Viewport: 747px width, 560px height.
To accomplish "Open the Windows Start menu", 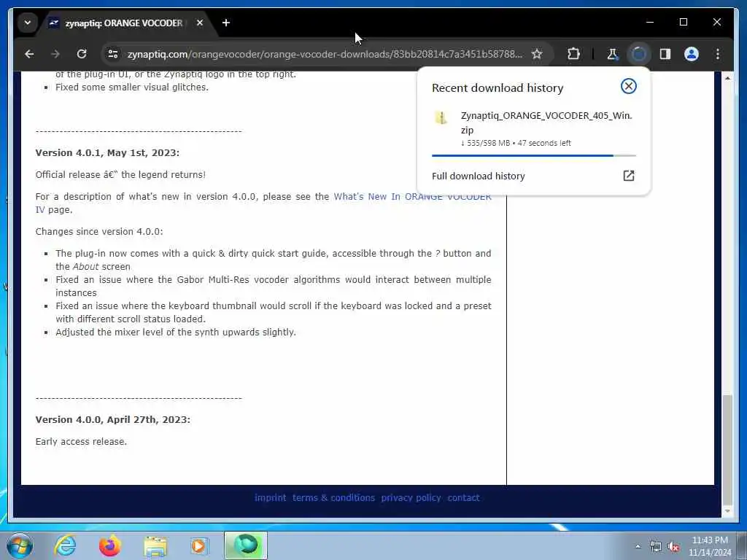I will click(x=20, y=545).
